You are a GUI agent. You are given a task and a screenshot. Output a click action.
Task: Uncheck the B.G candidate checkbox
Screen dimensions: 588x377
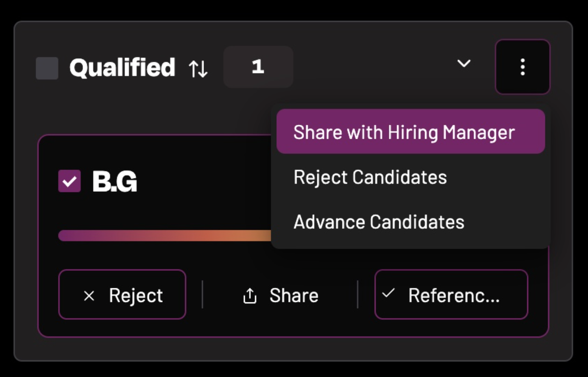tap(70, 181)
